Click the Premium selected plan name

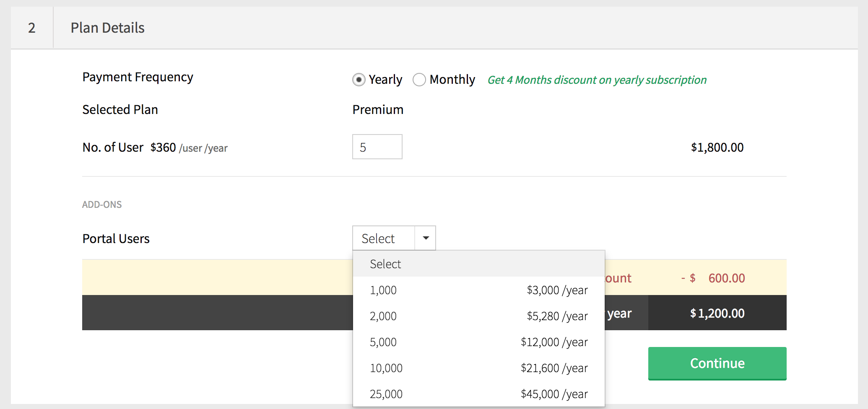pyautogui.click(x=378, y=110)
